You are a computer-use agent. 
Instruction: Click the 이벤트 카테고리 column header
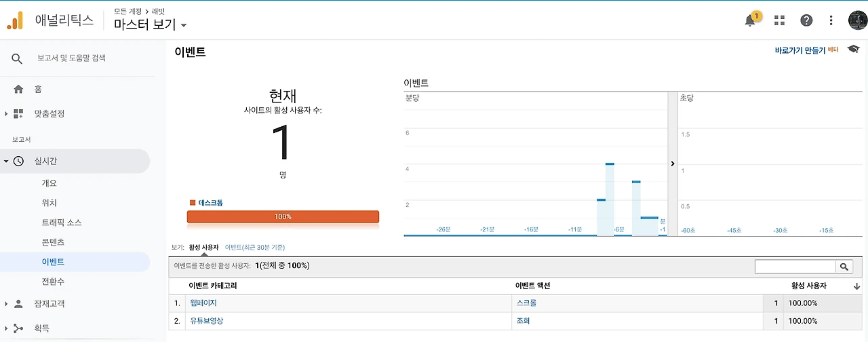click(213, 286)
